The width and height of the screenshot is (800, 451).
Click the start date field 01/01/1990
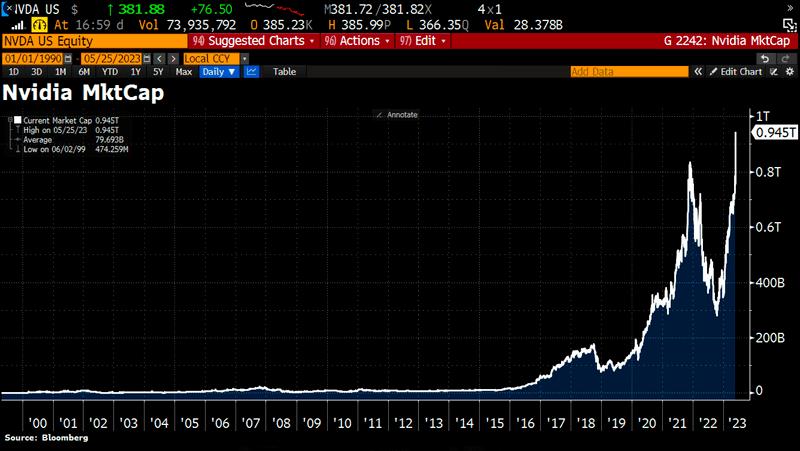pos(33,59)
